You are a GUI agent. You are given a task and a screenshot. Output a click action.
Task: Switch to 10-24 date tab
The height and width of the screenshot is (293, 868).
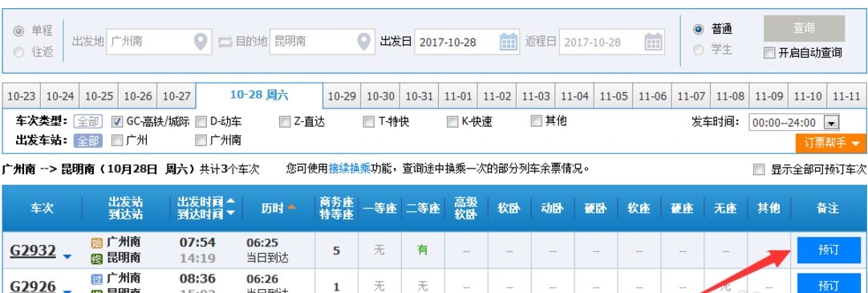[60, 96]
